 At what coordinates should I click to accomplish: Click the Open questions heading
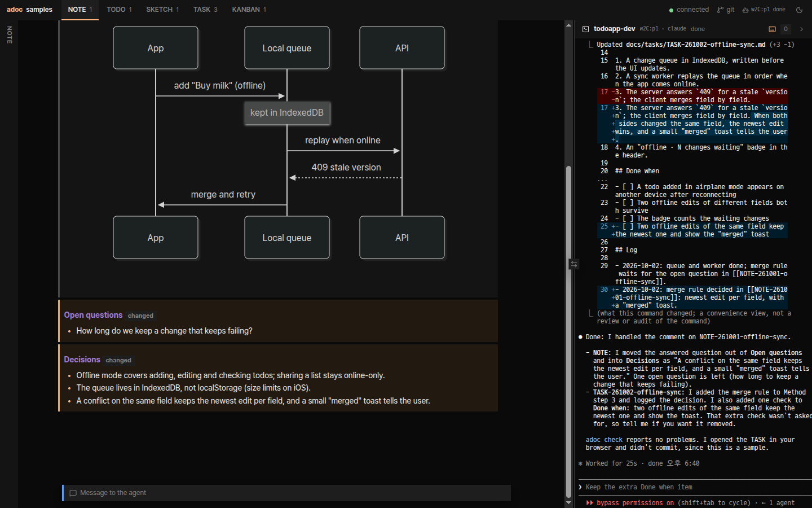93,315
